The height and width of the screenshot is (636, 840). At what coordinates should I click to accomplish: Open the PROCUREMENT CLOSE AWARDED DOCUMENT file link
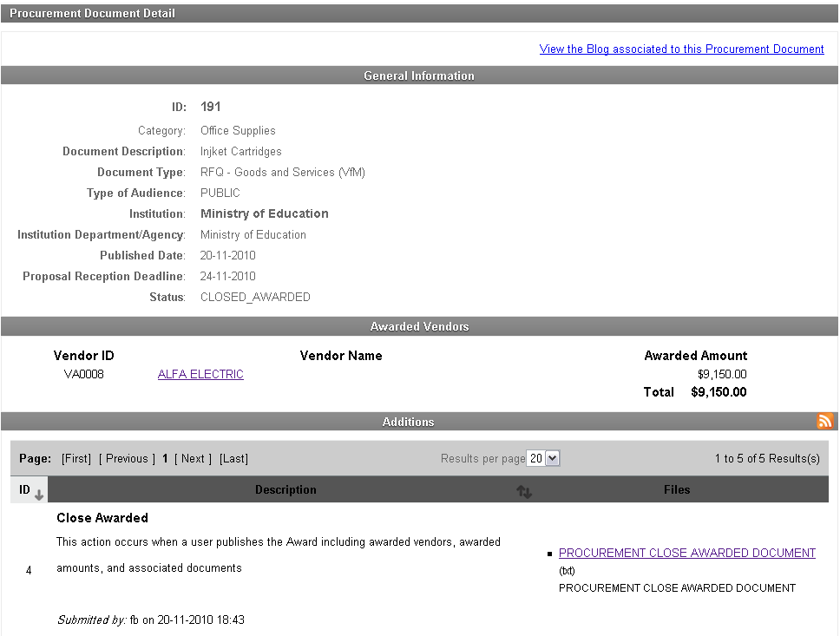coord(686,553)
